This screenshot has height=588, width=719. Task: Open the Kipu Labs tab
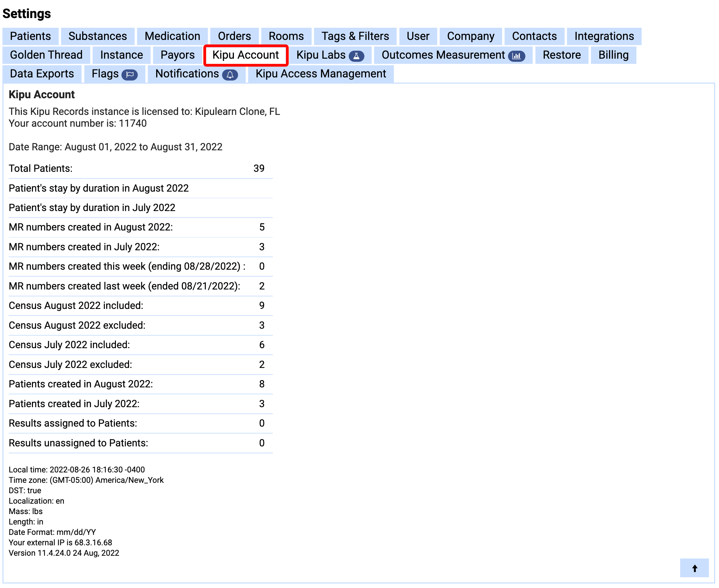(x=330, y=55)
